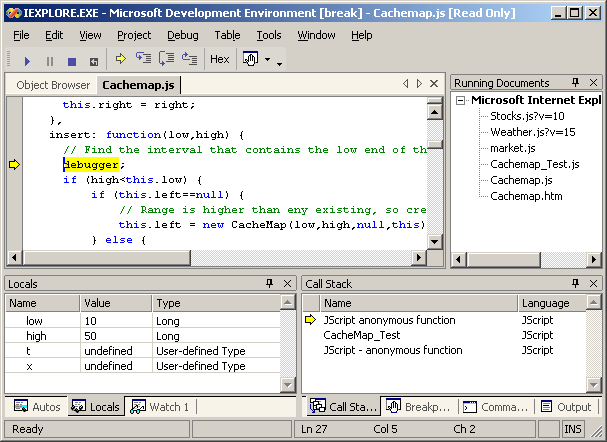Switch to the Autos tab
The image size is (607, 442).
(x=37, y=407)
